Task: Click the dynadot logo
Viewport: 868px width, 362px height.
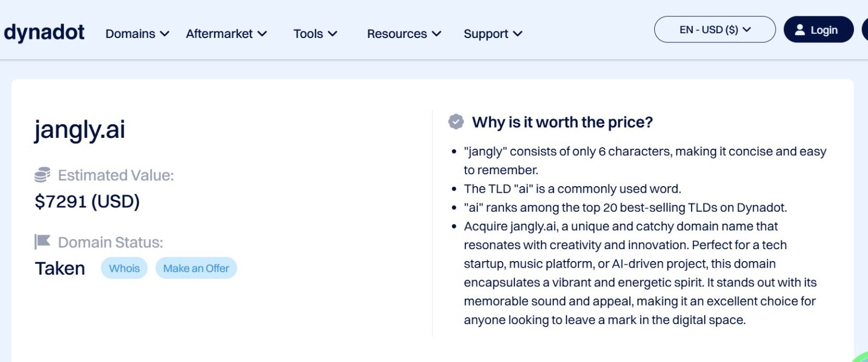Action: pyautogui.click(x=44, y=33)
